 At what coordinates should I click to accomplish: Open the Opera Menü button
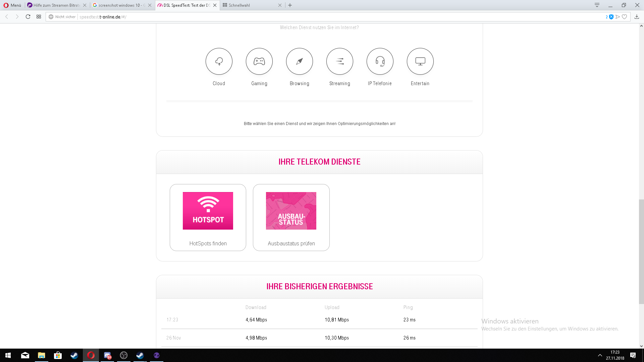12,5
